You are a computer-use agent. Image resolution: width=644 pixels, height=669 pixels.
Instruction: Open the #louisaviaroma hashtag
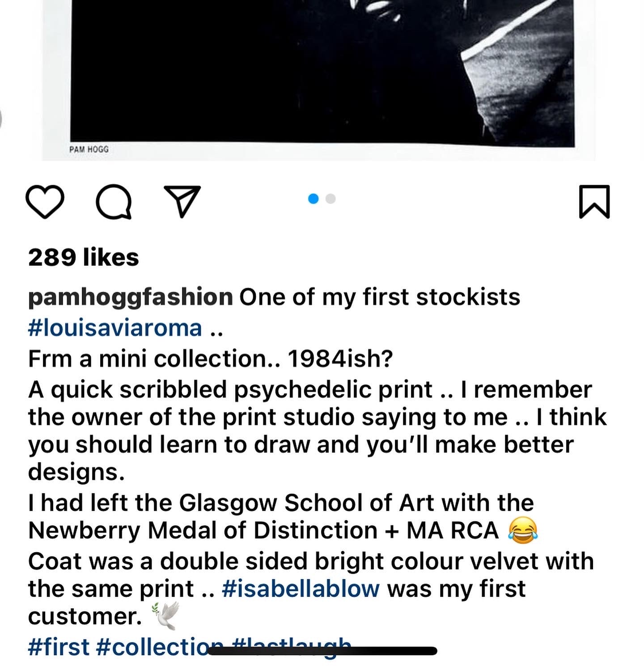point(115,328)
